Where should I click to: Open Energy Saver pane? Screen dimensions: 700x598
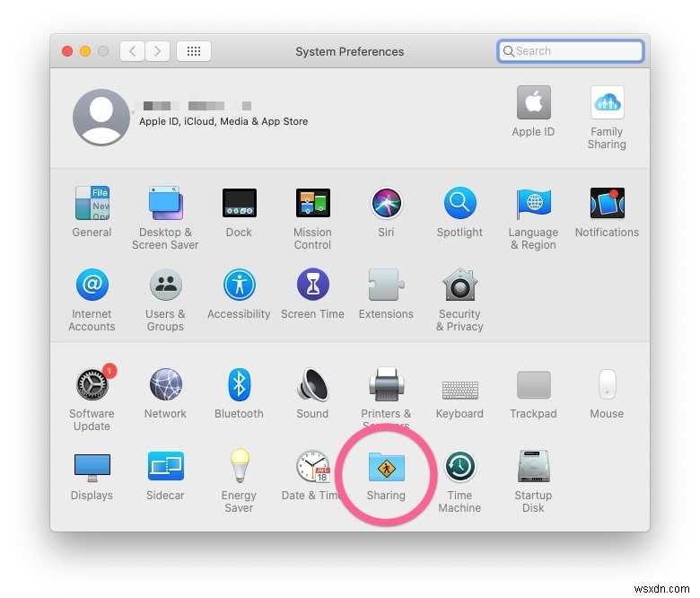pyautogui.click(x=240, y=466)
